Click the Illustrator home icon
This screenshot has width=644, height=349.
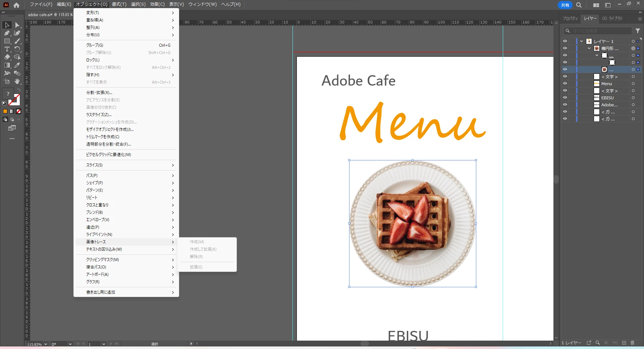click(x=16, y=5)
